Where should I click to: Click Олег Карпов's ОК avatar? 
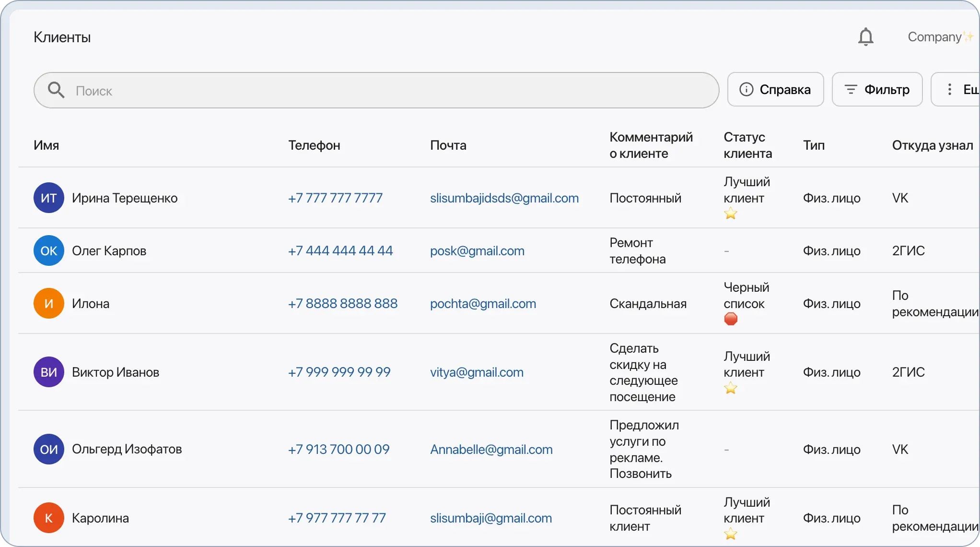tap(48, 250)
